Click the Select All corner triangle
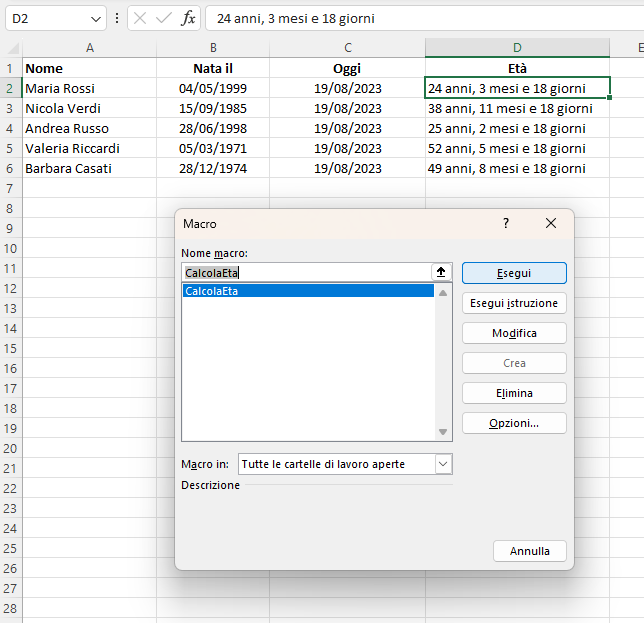The image size is (644, 623). click(x=13, y=48)
